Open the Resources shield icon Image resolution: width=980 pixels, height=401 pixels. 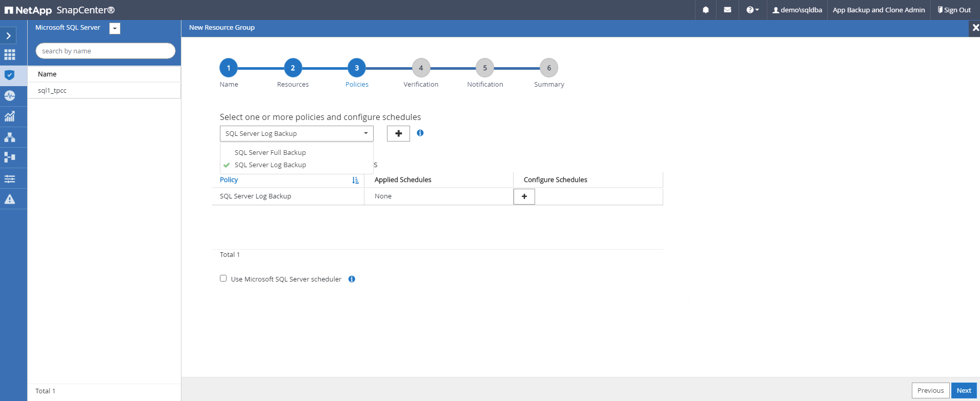coord(10,75)
